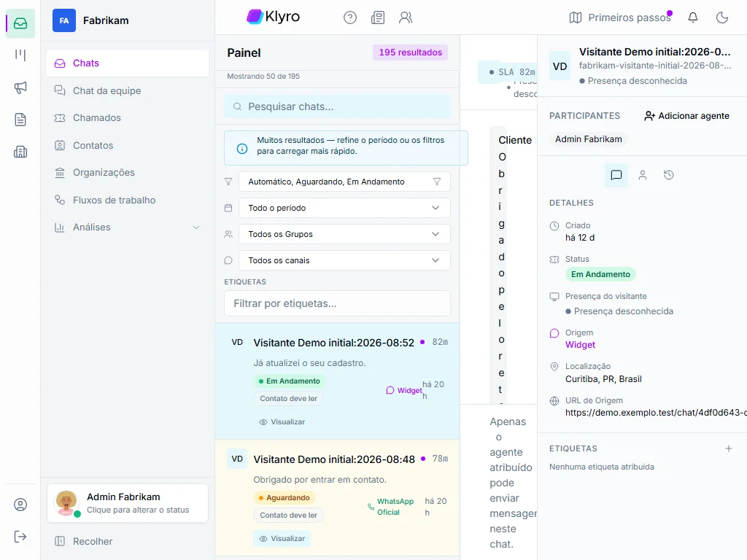Go to Chats in the sidebar
Viewport: 747px width, 560px height.
pyautogui.click(x=128, y=63)
